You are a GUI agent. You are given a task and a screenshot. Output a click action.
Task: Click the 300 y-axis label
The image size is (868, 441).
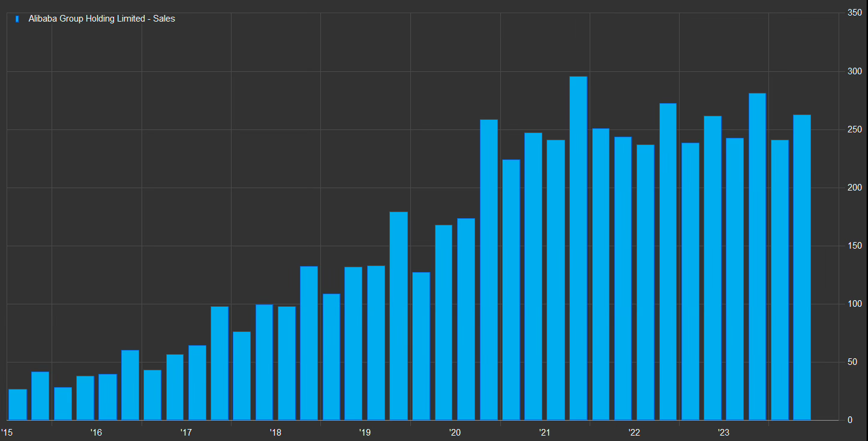[855, 71]
